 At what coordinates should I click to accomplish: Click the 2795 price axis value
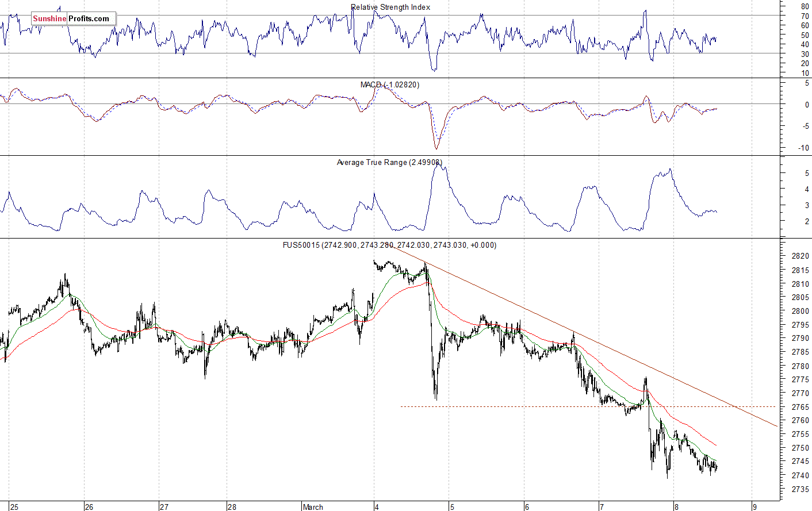pyautogui.click(x=800, y=325)
